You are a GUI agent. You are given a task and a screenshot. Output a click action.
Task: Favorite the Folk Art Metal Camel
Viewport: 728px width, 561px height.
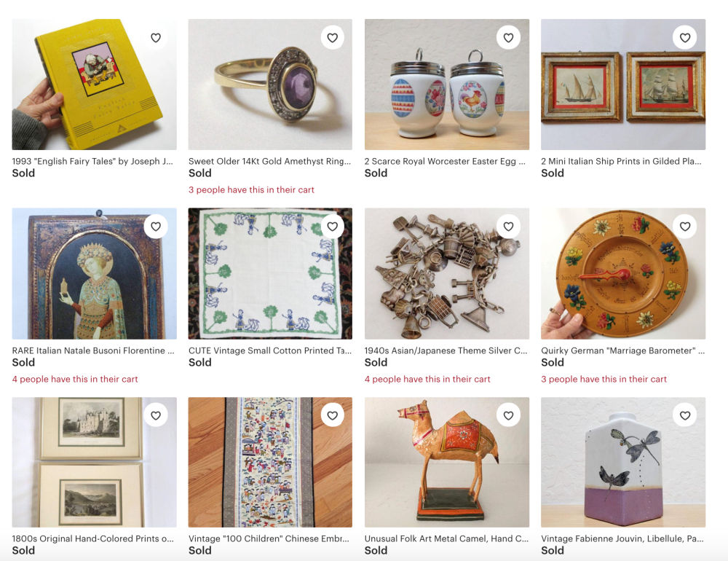click(508, 415)
